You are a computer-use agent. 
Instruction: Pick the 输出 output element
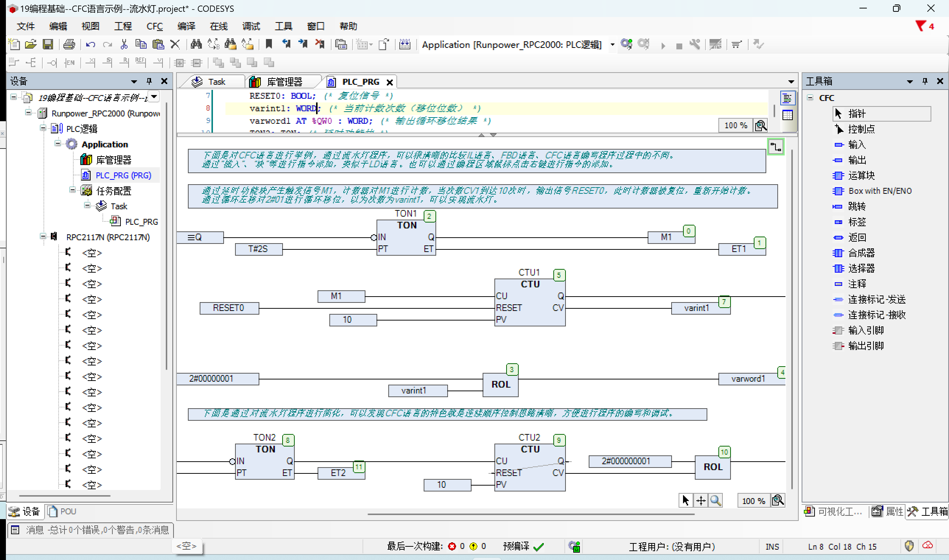pyautogui.click(x=850, y=160)
